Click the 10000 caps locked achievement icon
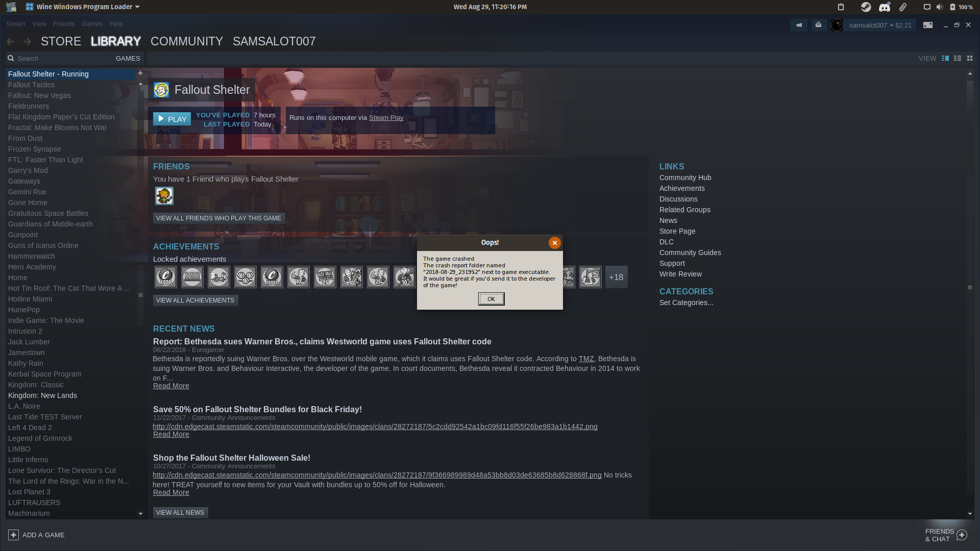The height and width of the screenshot is (551, 980). [272, 277]
